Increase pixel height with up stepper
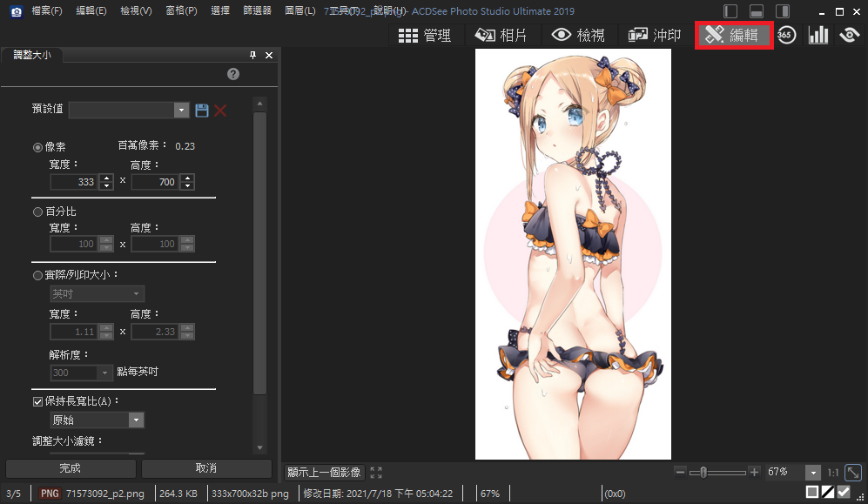The width and height of the screenshot is (868, 504). coord(188,178)
